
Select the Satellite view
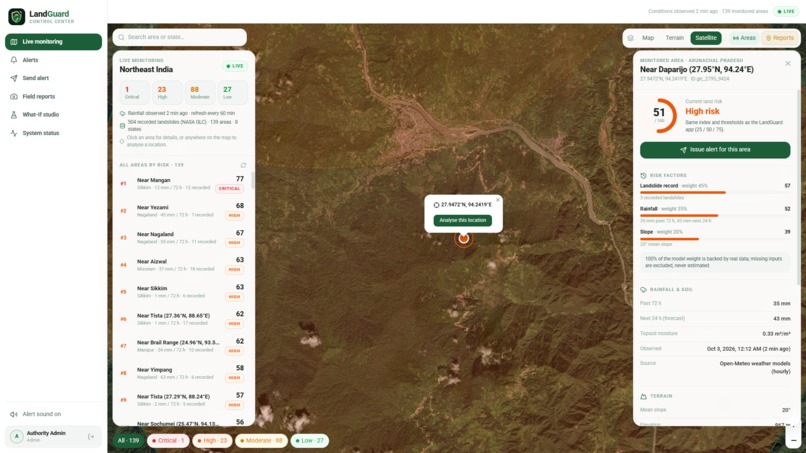click(x=706, y=38)
